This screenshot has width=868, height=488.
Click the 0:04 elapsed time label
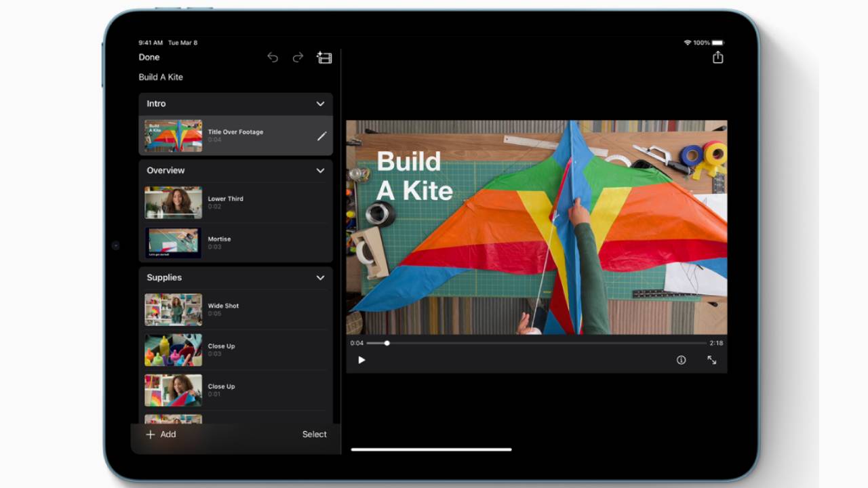[x=357, y=343]
